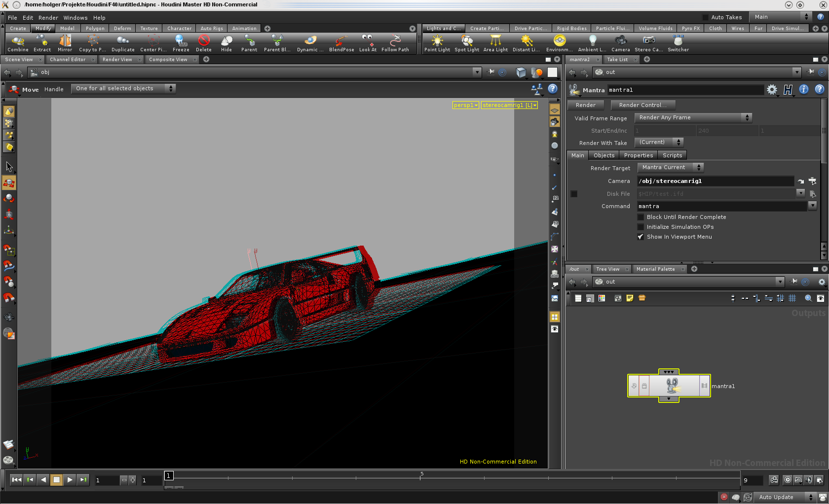Enable Block Until Render Complete checkbox

coord(641,217)
